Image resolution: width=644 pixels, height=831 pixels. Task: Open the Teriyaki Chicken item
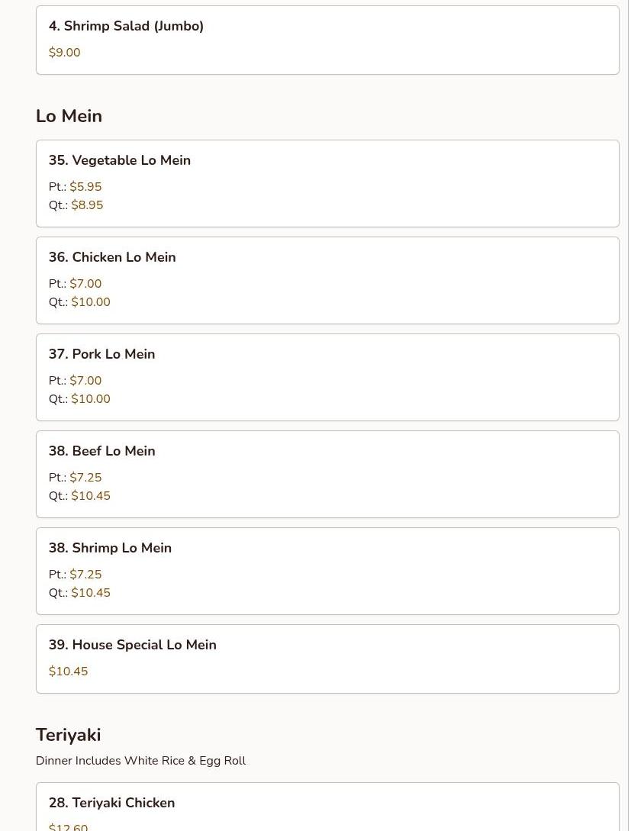click(111, 803)
